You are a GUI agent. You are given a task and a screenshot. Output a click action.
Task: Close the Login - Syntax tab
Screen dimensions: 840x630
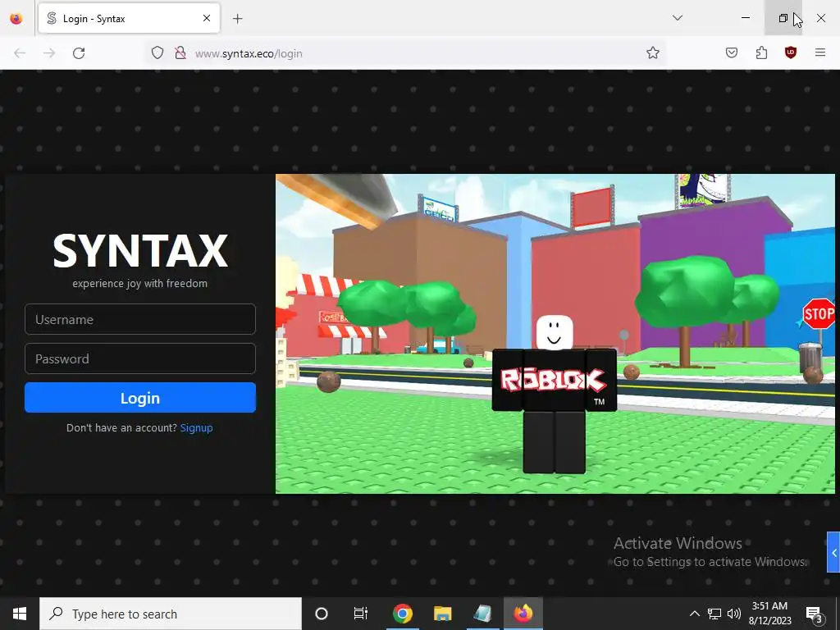[207, 18]
